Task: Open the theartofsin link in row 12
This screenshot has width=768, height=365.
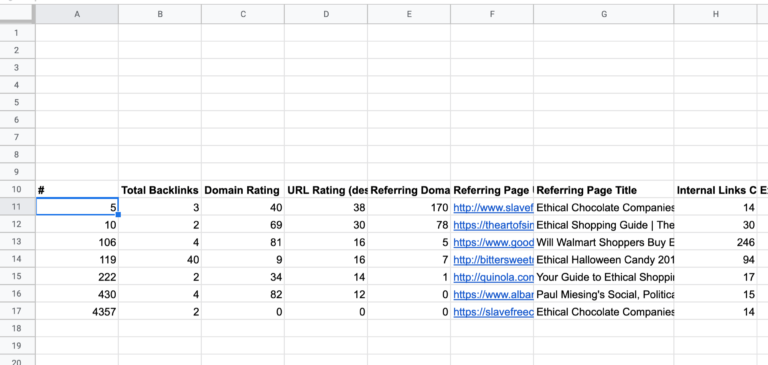Action: (x=493, y=225)
